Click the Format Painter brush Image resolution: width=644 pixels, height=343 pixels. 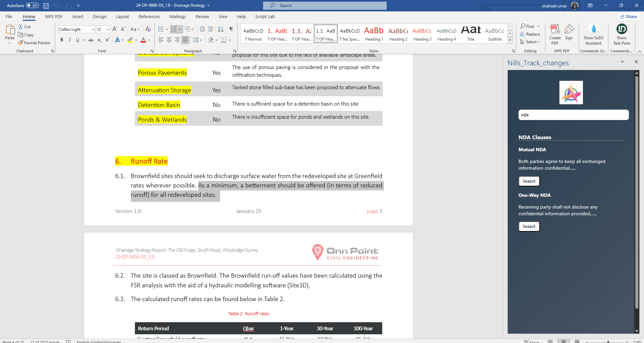point(21,43)
